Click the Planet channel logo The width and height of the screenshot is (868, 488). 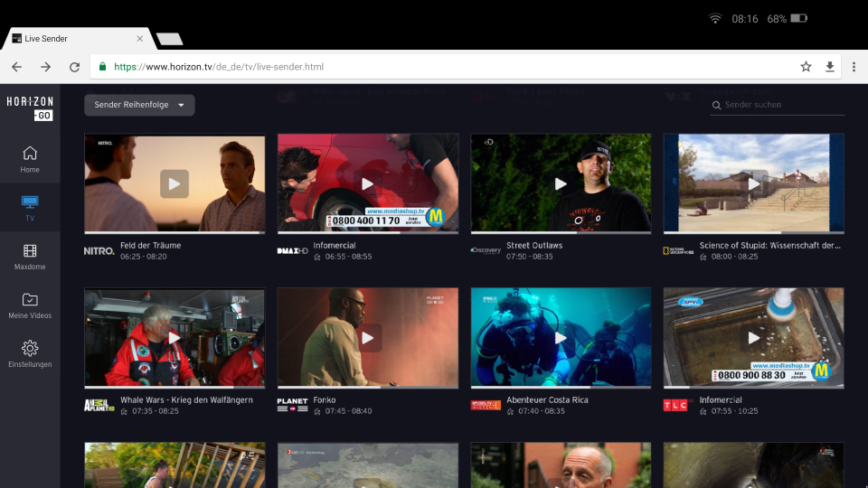292,405
